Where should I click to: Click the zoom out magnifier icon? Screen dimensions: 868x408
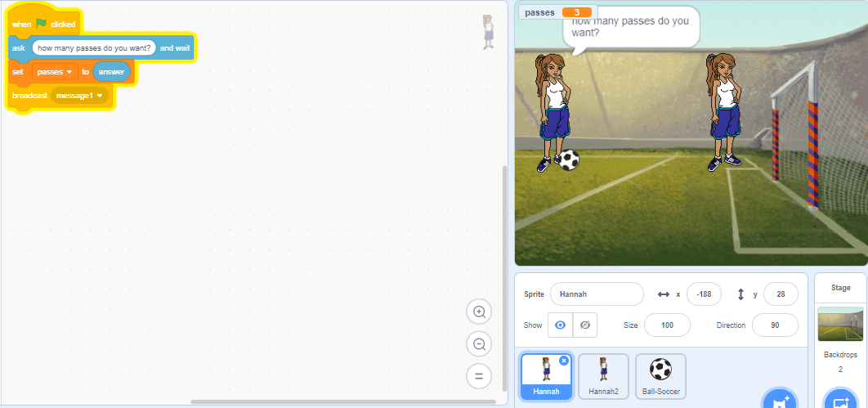coord(479,344)
